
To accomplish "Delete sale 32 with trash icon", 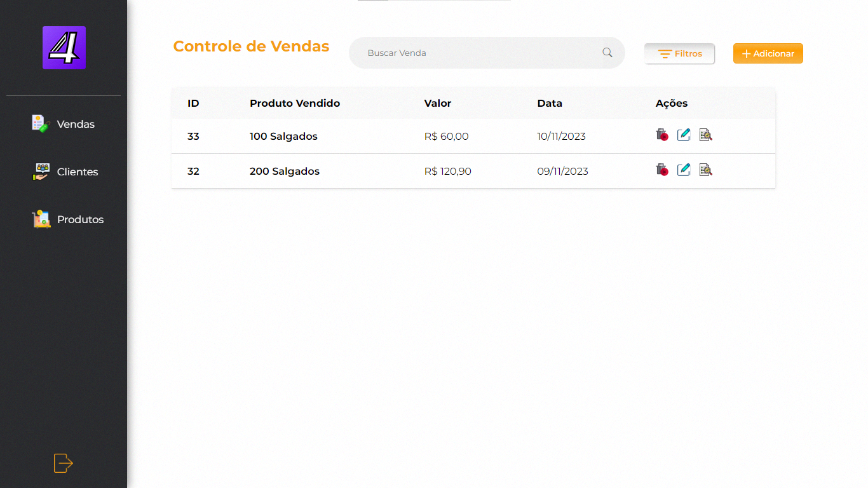I will tap(662, 170).
